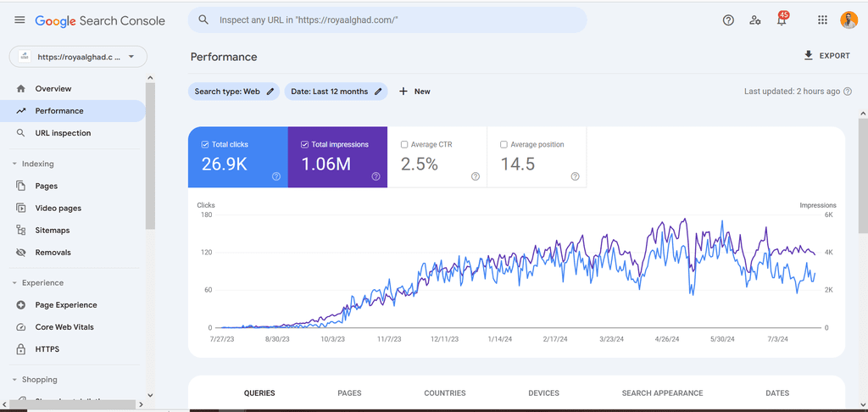The width and height of the screenshot is (868, 412).
Task: Click the Inspect any URL field
Action: click(387, 20)
